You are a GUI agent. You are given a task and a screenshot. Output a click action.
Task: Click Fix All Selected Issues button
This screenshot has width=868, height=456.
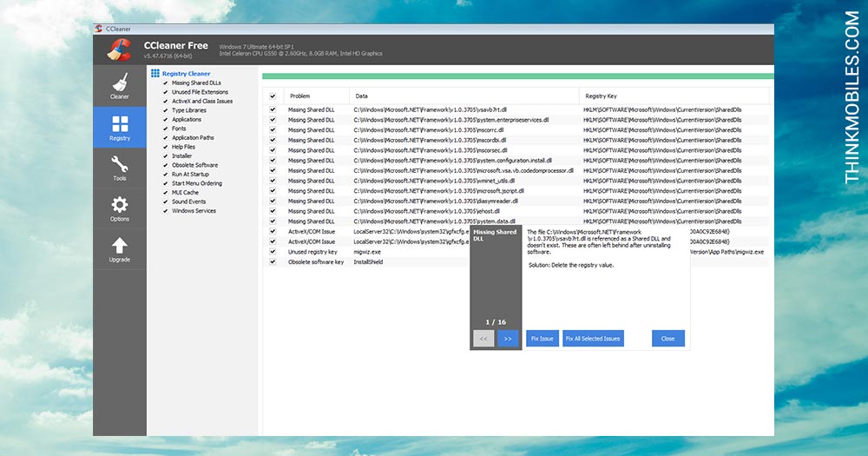click(593, 339)
